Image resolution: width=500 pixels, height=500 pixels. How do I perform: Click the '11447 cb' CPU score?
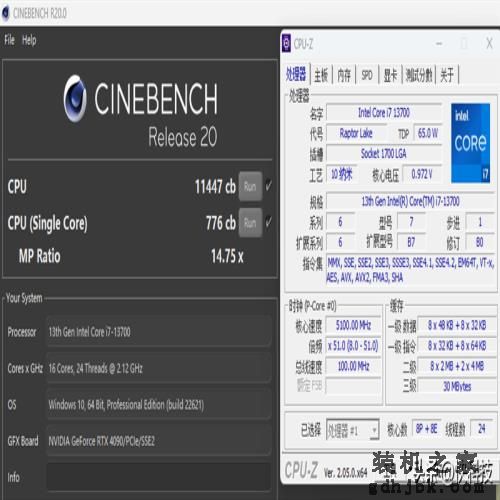coord(215,186)
